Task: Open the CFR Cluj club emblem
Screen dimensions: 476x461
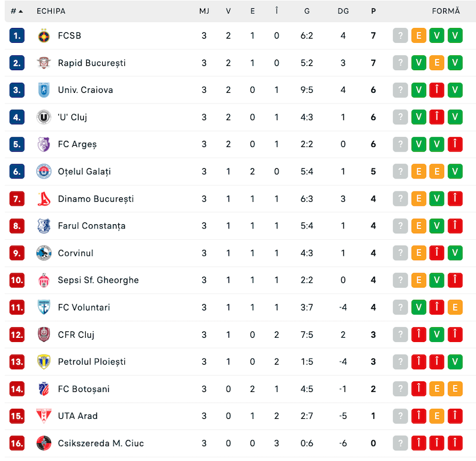Action: pos(43,335)
